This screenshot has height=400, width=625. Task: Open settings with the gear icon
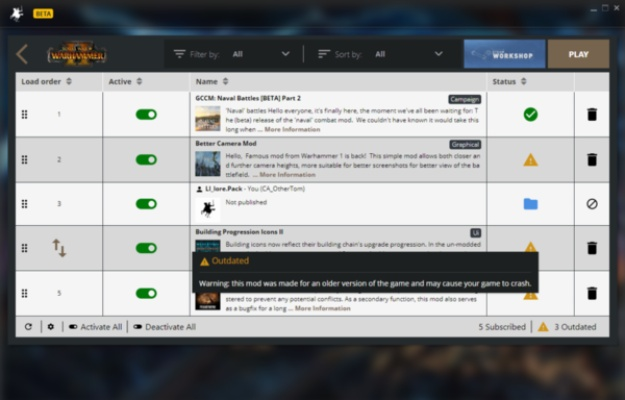[x=51, y=327]
